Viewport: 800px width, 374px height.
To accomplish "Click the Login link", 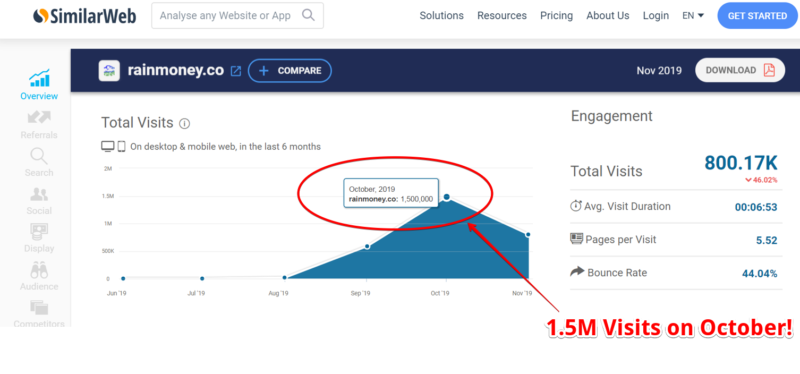I will pyautogui.click(x=656, y=16).
